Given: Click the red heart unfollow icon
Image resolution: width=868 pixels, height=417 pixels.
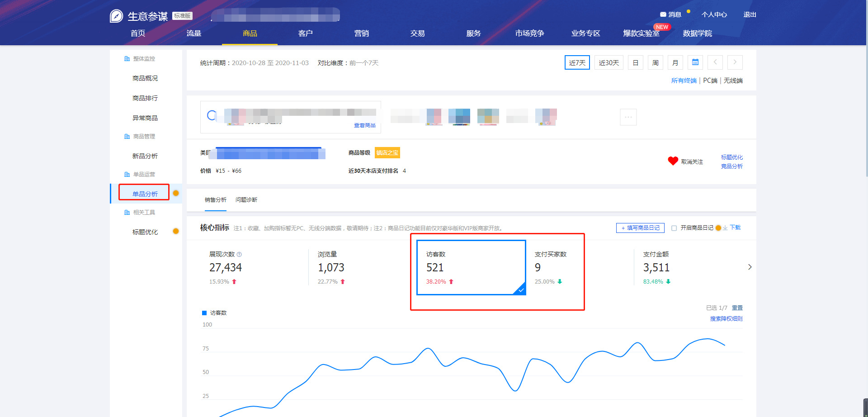Looking at the screenshot, I should 673,161.
